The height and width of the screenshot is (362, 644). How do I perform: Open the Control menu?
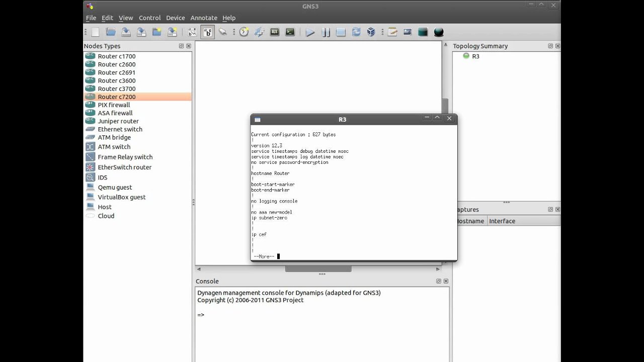point(149,18)
